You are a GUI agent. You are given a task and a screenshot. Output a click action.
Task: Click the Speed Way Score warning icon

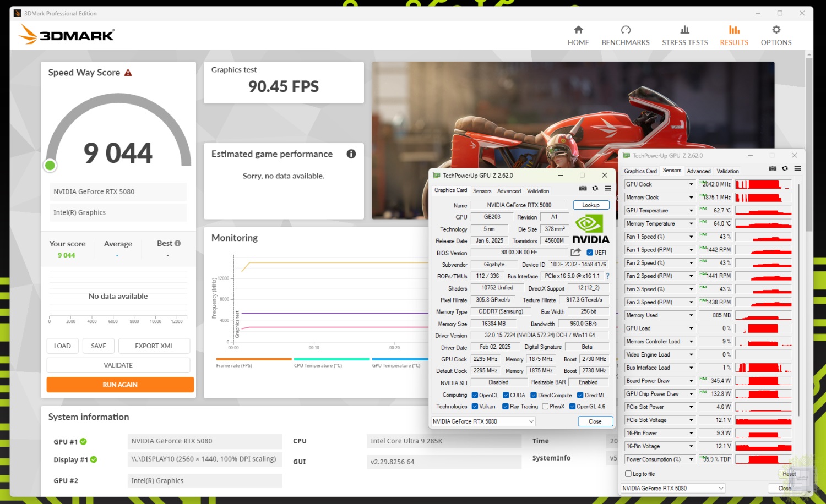pos(128,73)
